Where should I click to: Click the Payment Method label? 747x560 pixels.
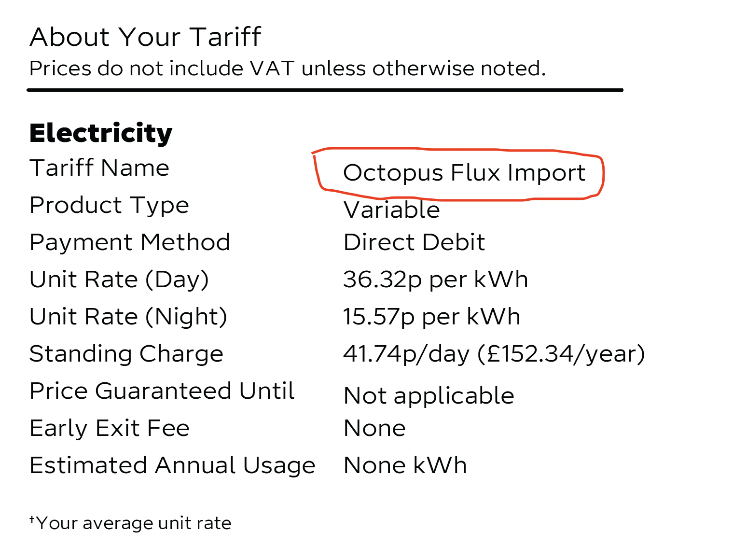[x=130, y=242]
